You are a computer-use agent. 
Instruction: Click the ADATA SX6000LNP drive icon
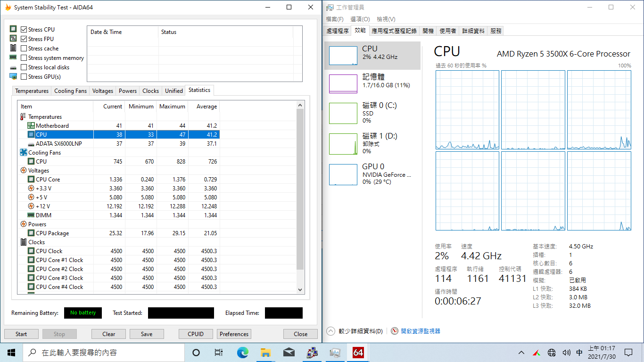[x=31, y=144]
